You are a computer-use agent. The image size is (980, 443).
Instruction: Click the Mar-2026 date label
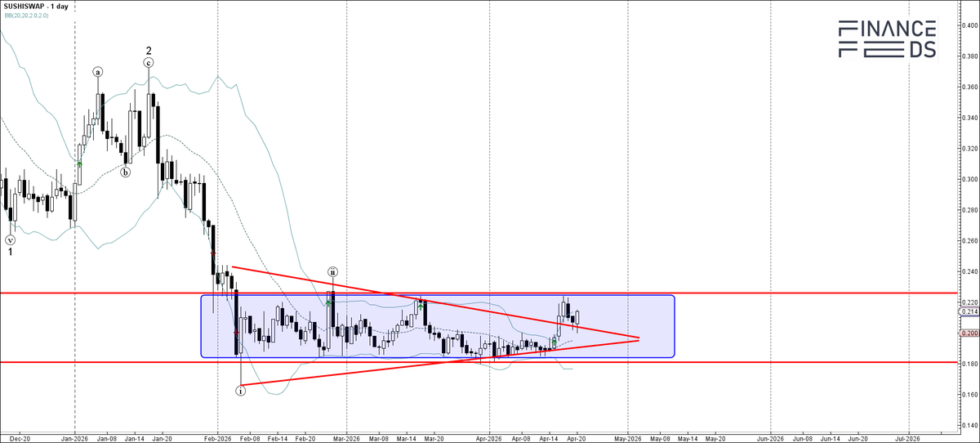346,438
